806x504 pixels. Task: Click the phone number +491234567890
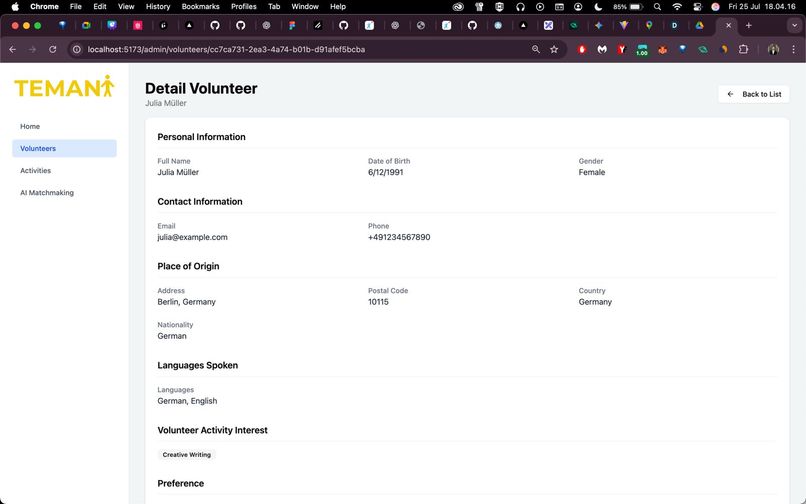coord(399,237)
